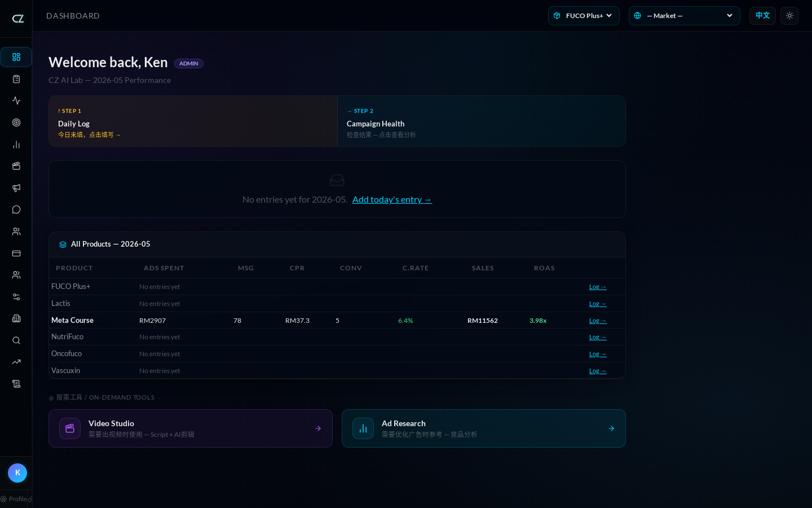The height and width of the screenshot is (508, 812).
Task: Click the 6.4% conversion rate value
Action: click(x=405, y=321)
